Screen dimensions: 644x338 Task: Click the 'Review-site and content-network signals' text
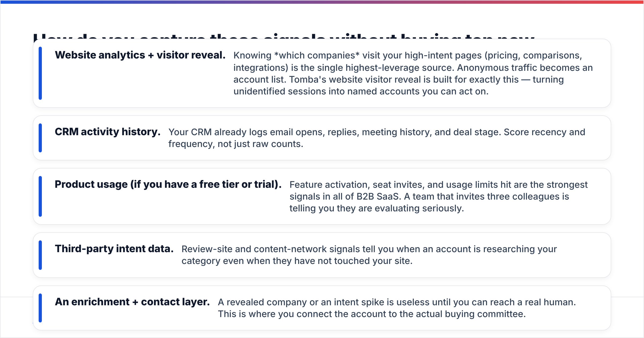(x=369, y=255)
